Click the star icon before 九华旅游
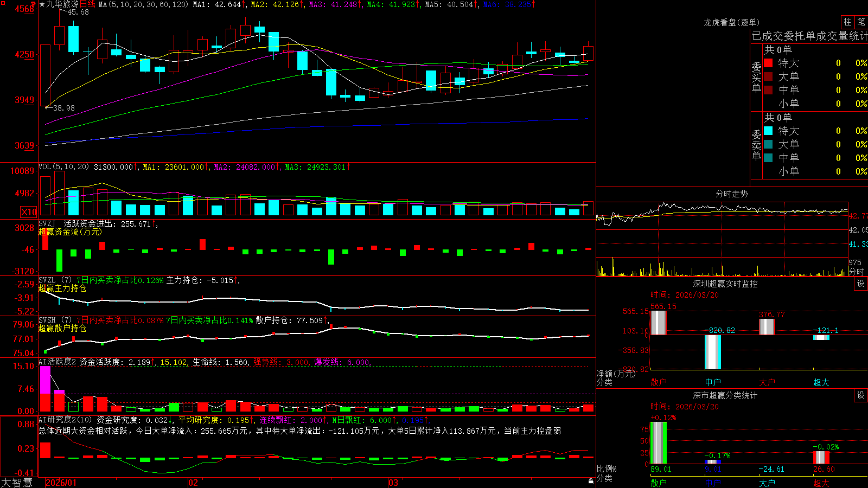Viewport: 868px width, 488px height. point(42,4)
